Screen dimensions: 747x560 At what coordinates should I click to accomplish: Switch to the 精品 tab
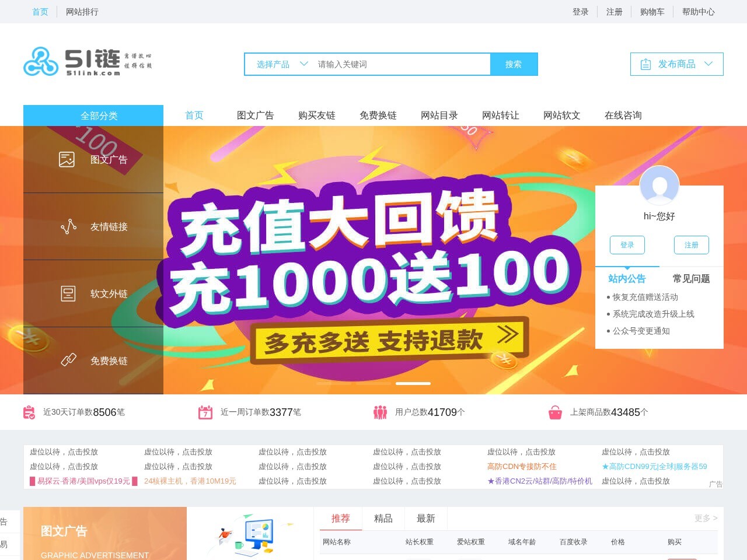tap(383, 518)
